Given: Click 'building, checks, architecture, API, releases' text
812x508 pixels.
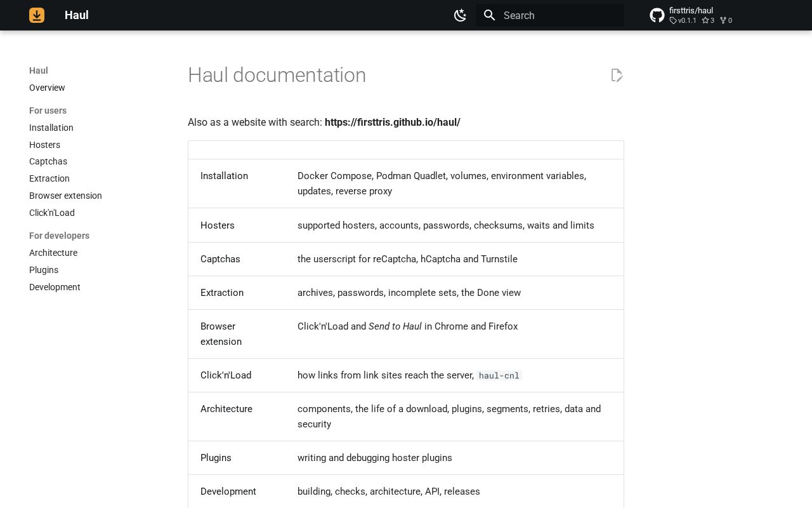Looking at the screenshot, I should pyautogui.click(x=389, y=491).
